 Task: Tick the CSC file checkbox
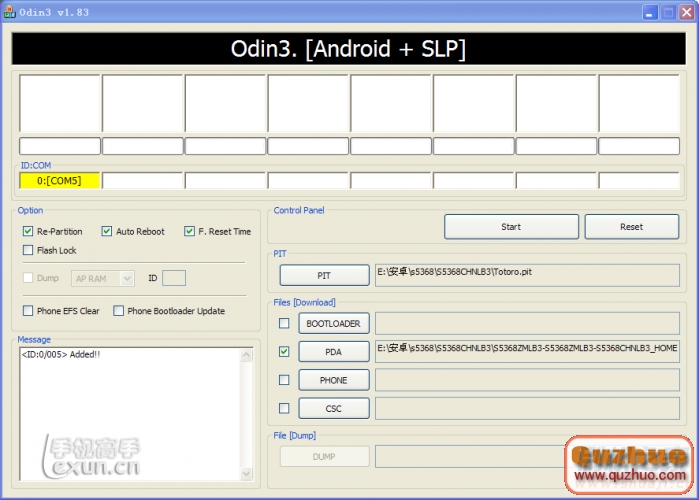(284, 408)
